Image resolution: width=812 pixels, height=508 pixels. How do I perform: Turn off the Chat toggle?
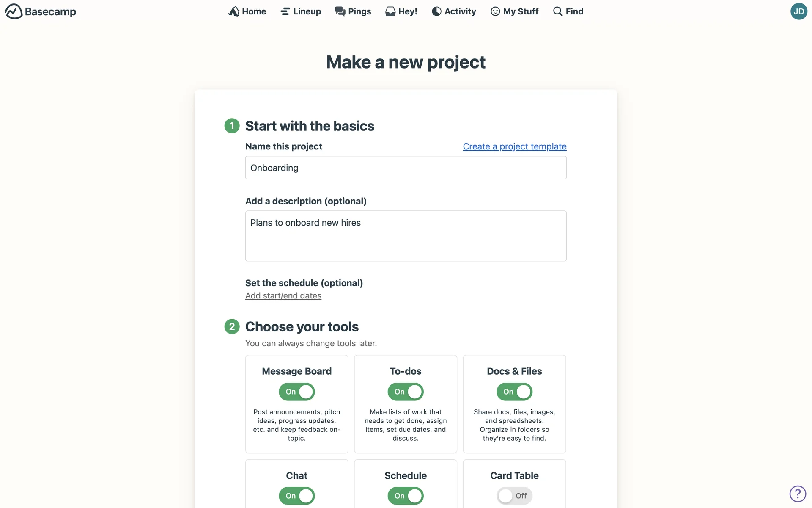coord(297,496)
